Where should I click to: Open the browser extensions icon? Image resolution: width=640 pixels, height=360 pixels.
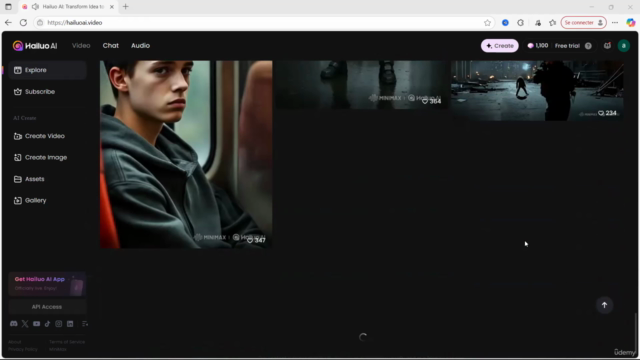tap(520, 23)
